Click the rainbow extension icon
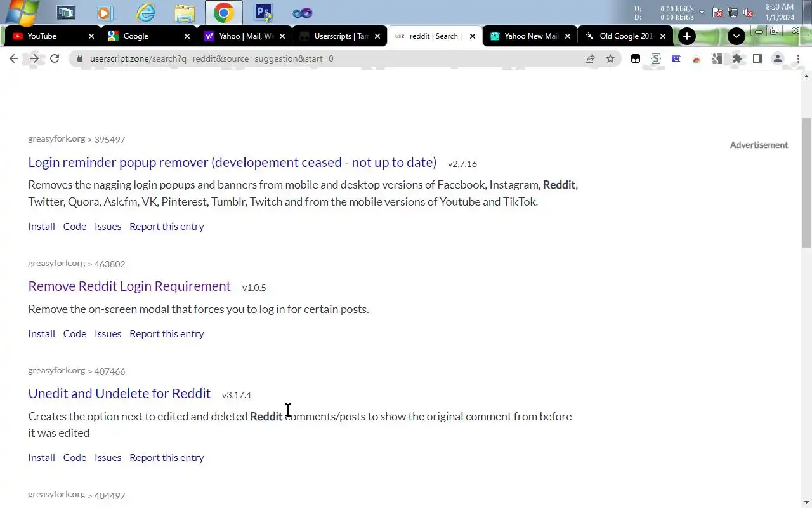Viewport: 812px width, 508px height. coord(697,58)
